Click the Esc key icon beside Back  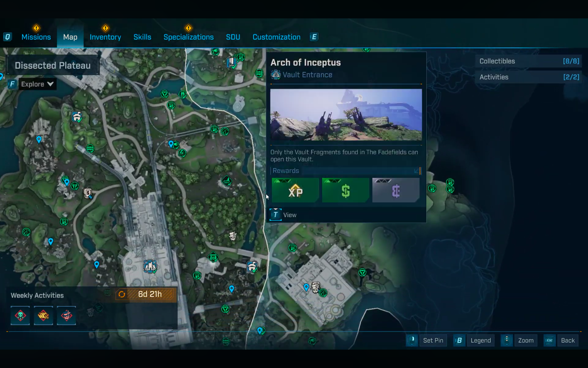coord(549,340)
